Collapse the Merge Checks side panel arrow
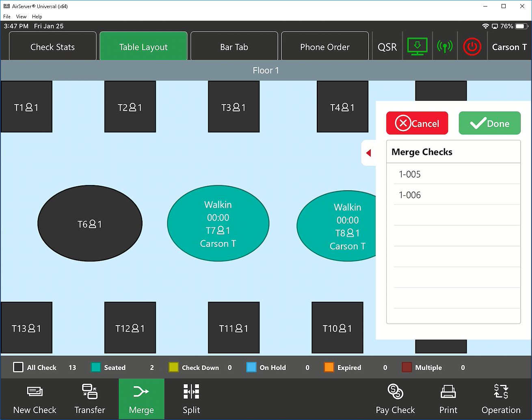Screen dimensions: 532x420 coord(368,153)
